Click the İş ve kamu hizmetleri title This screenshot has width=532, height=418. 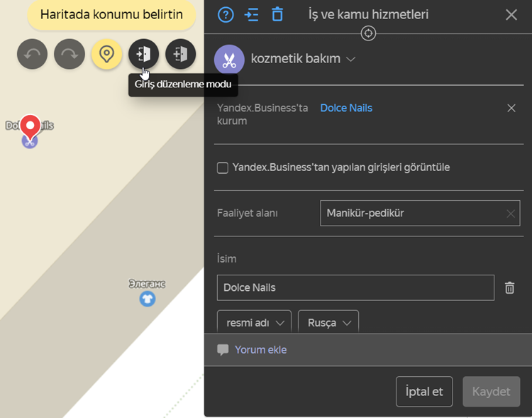click(368, 15)
